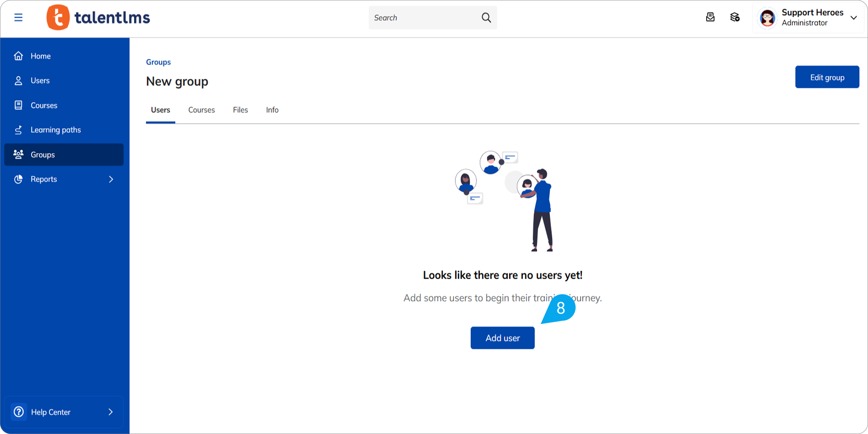The image size is (868, 434).
Task: Expand the Reports submenu chevron
Action: (111, 179)
